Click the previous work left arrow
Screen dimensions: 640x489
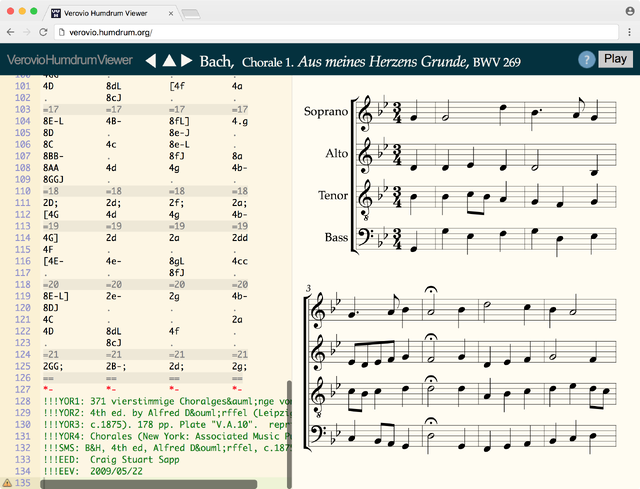tap(151, 61)
